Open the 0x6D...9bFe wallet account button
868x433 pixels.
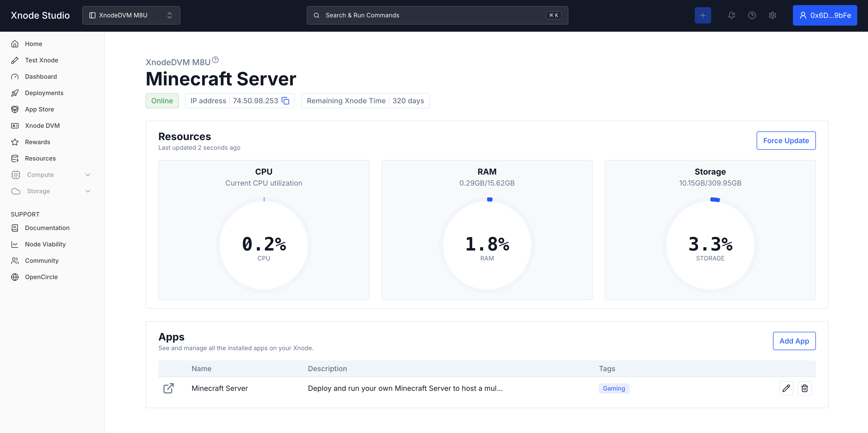[x=825, y=15]
